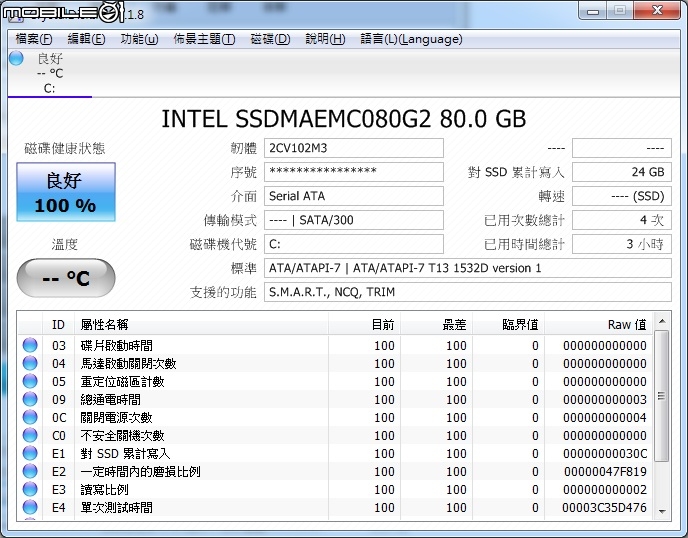Viewport: 688px width, 538px height.
Task: Click raw value 00003C35D476
Action: 604,507
